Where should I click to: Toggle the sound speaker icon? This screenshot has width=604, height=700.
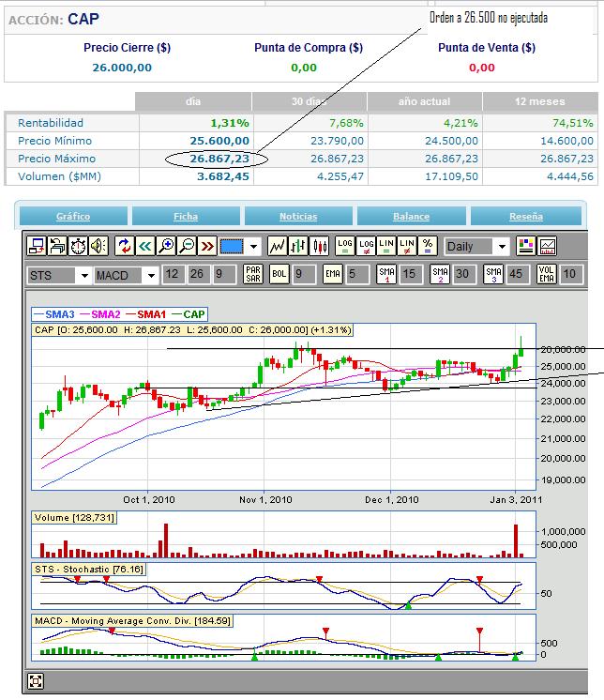(x=98, y=246)
